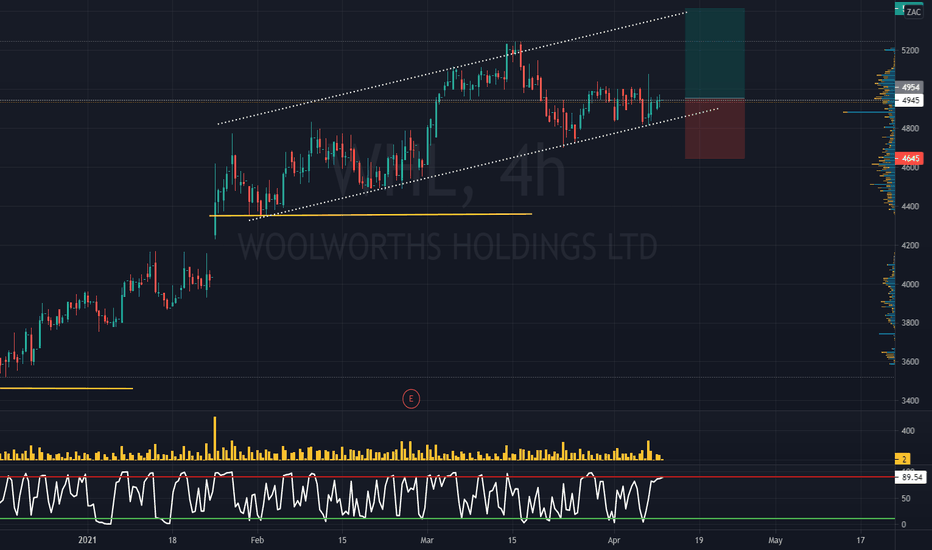Click the 4000 price axis label
The image size is (932, 550).
(x=910, y=284)
